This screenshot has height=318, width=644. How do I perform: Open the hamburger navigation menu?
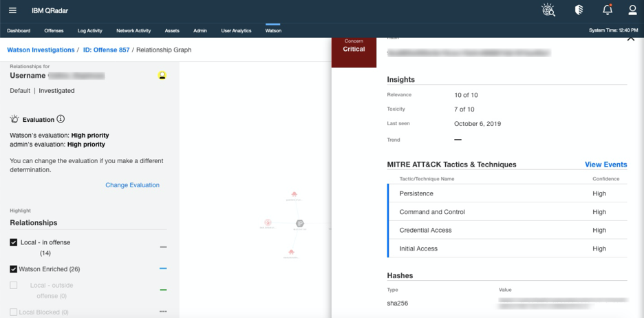pyautogui.click(x=13, y=10)
